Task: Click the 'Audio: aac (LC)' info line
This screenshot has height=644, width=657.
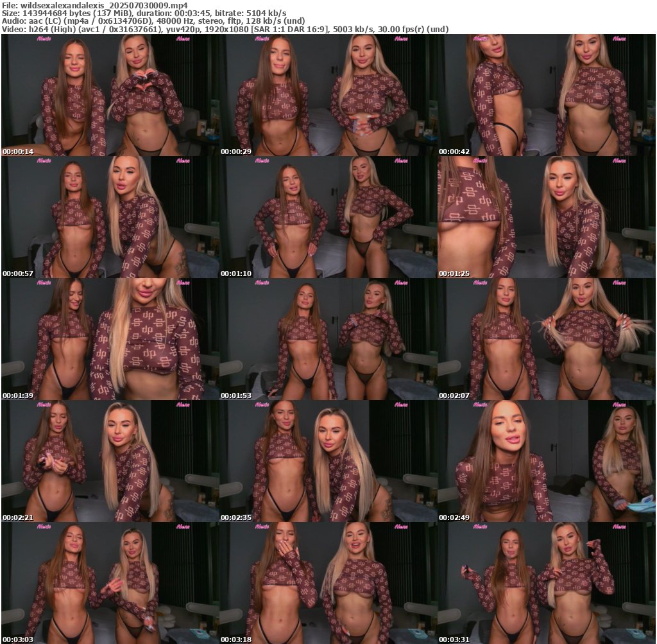Action: coord(153,21)
